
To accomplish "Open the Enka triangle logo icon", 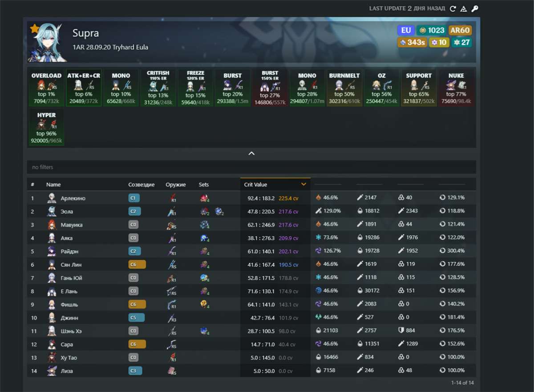I will point(464,8).
